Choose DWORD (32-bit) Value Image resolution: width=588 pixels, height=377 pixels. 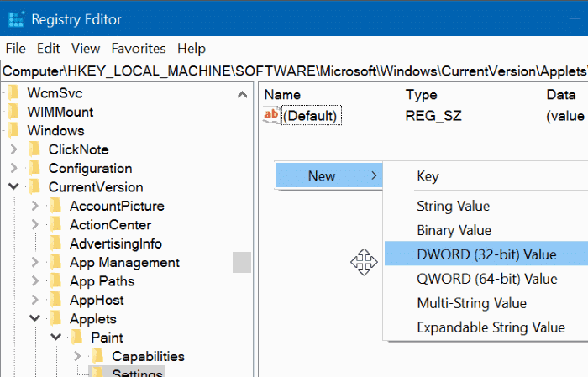(486, 254)
